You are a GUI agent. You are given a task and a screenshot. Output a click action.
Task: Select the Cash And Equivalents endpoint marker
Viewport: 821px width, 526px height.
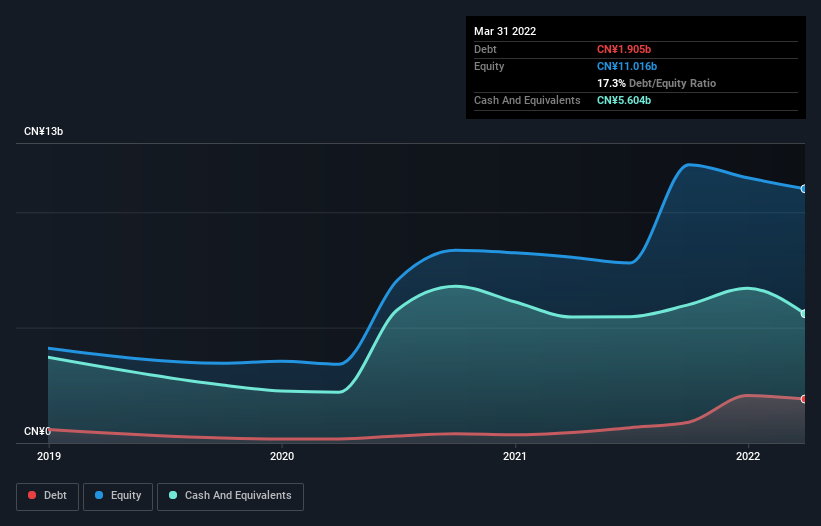(x=804, y=314)
